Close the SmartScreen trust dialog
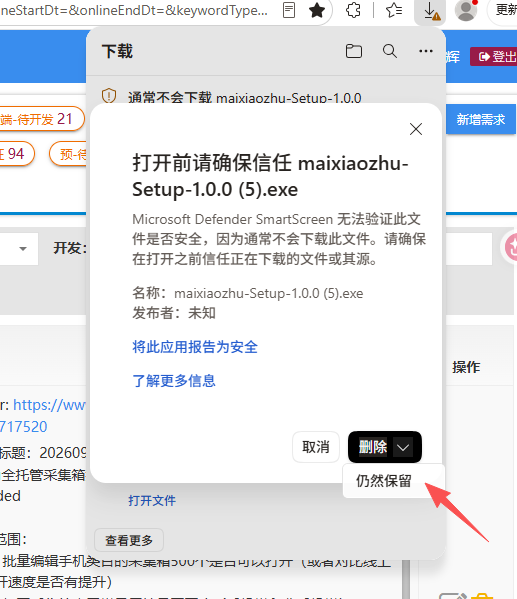Screen dimensions: 517x599 tap(416, 129)
